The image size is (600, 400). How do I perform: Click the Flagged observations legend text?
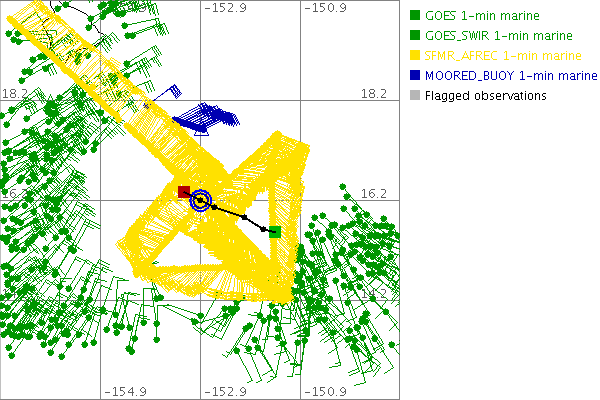click(x=485, y=96)
